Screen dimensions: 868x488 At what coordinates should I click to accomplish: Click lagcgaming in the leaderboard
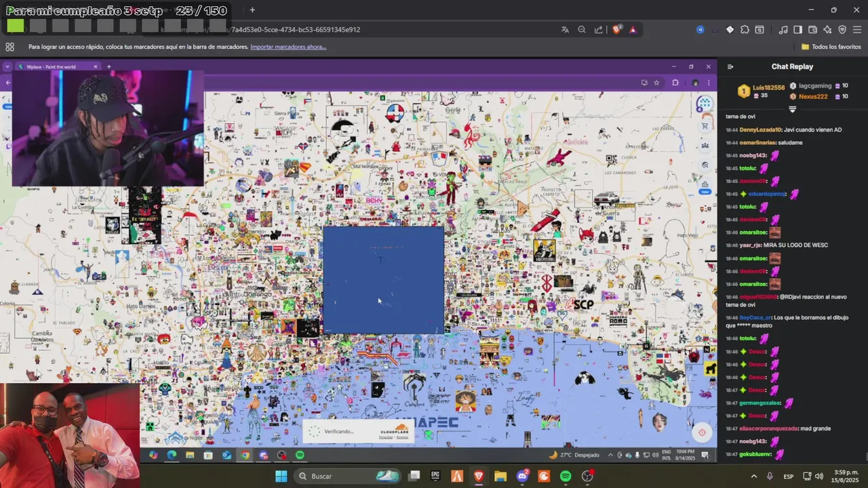click(x=815, y=86)
